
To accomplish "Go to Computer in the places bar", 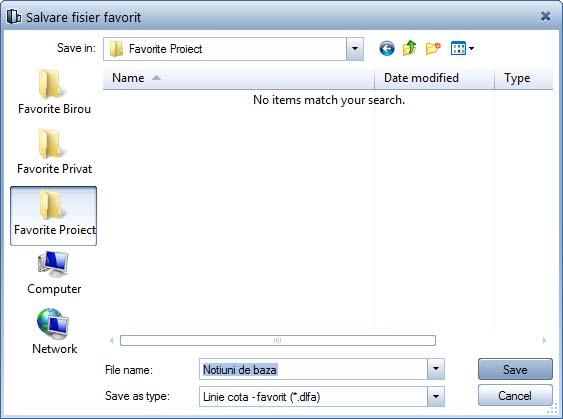I will pos(54,273).
